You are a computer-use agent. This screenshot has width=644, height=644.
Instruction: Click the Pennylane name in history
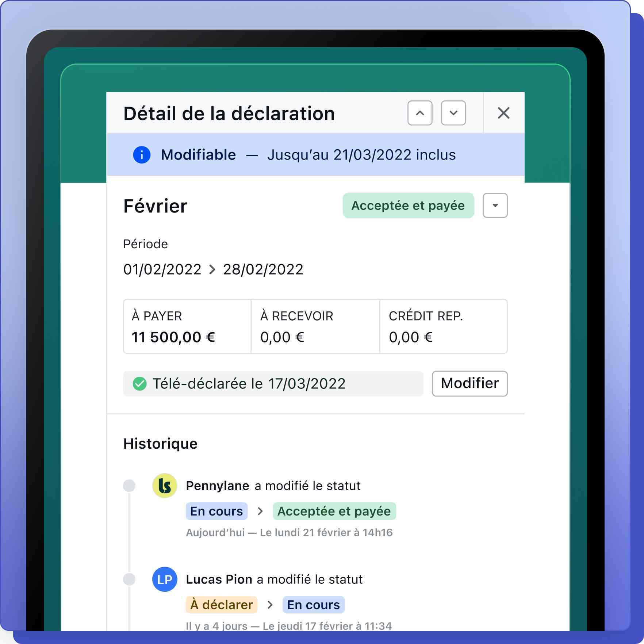point(218,486)
